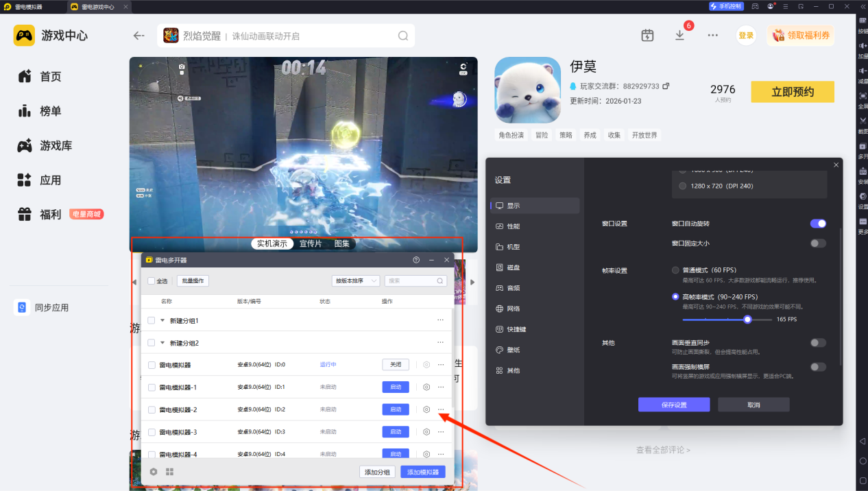
Task: Open the calendar check-in icon
Action: tap(647, 36)
